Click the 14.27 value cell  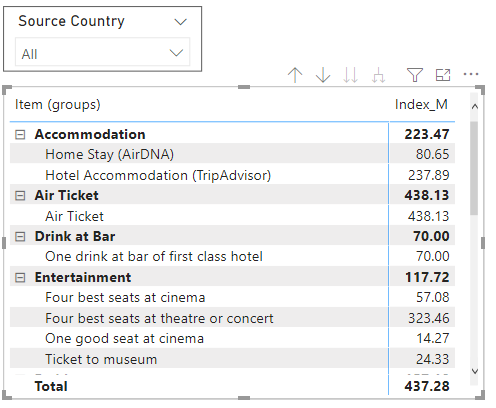point(433,339)
